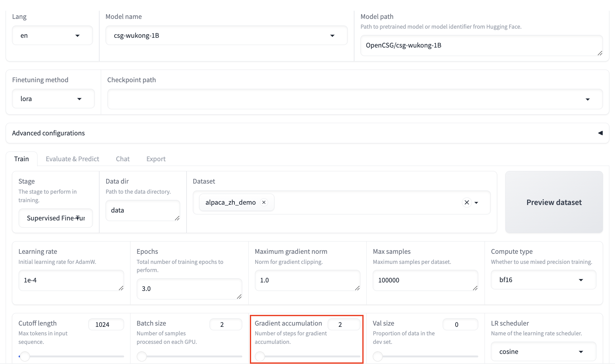Switch to the Evaluate & Predict tab

72,159
